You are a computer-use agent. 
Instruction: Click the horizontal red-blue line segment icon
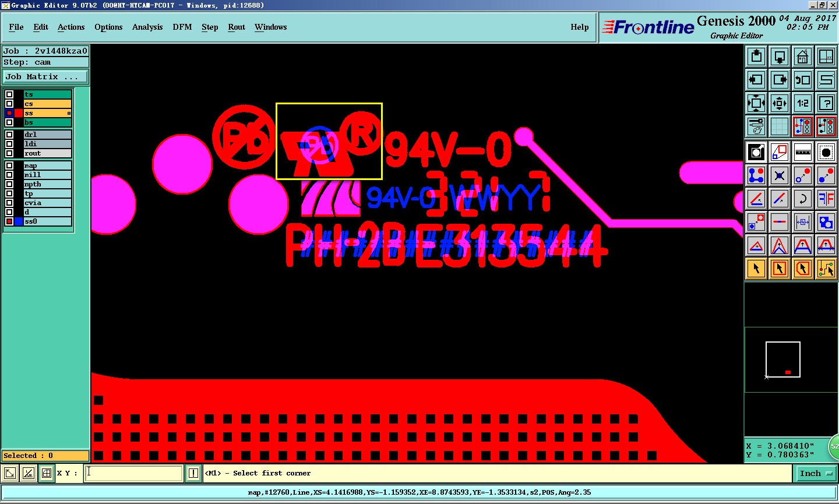(x=780, y=222)
